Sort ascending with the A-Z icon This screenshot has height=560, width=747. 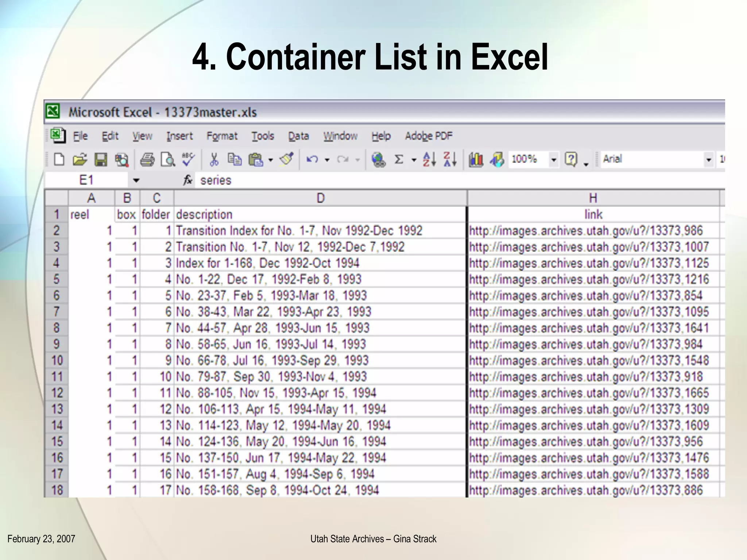(429, 159)
